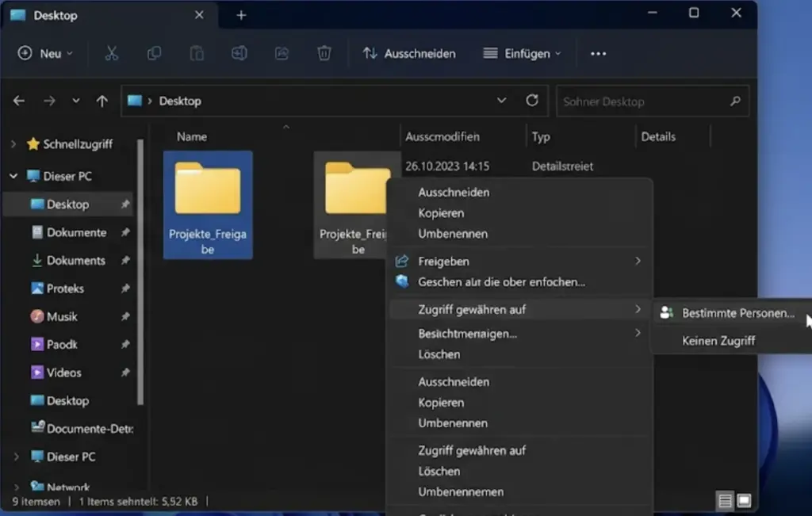The width and height of the screenshot is (812, 516).
Task: Click the pin icon beside Proteks
Action: click(125, 289)
